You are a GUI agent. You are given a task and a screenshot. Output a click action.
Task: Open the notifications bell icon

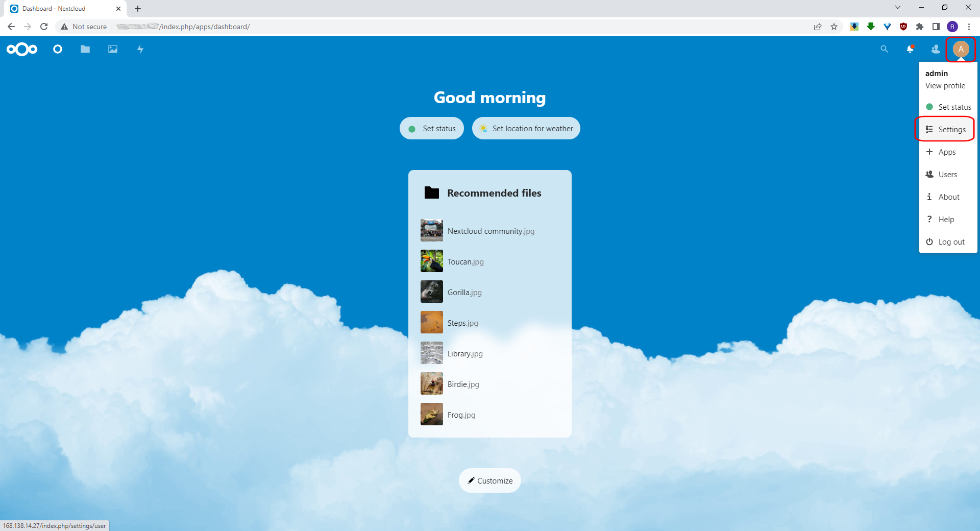[x=910, y=49]
